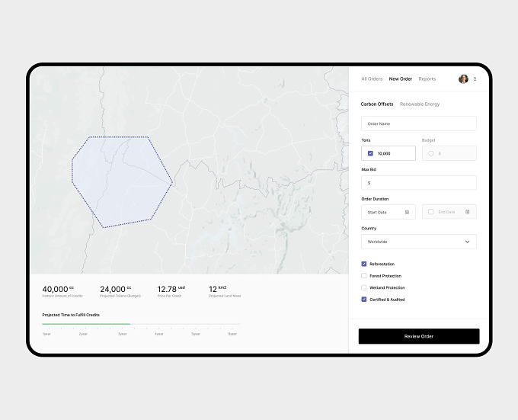Screen dimensions: 518x420
Task: Focus the Order Name input field
Action: tap(419, 123)
